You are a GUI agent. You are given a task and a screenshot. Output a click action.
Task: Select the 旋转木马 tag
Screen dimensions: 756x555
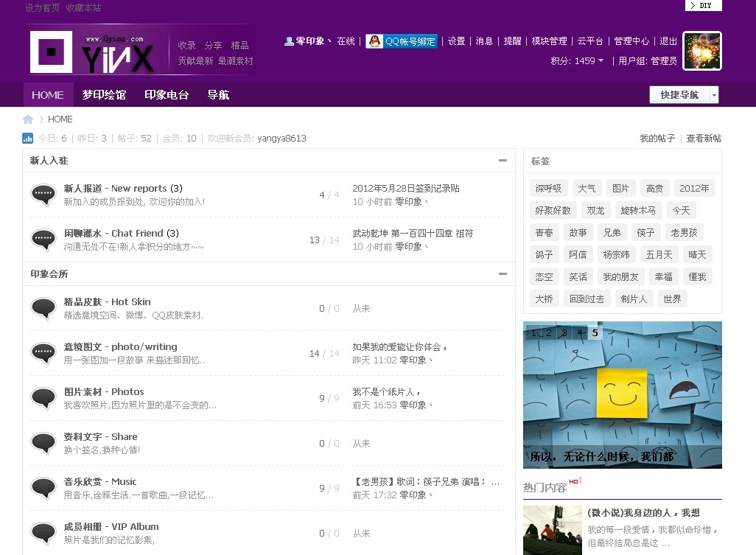click(637, 211)
